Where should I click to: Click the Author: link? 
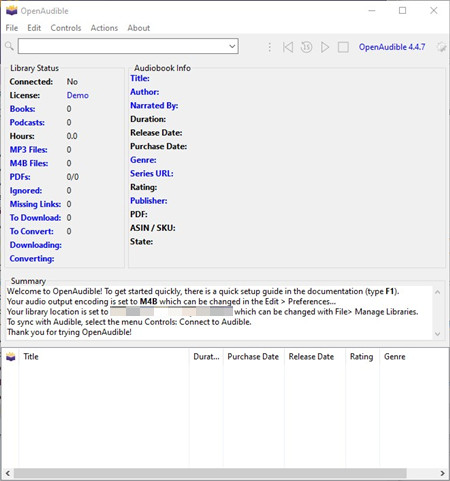[144, 92]
